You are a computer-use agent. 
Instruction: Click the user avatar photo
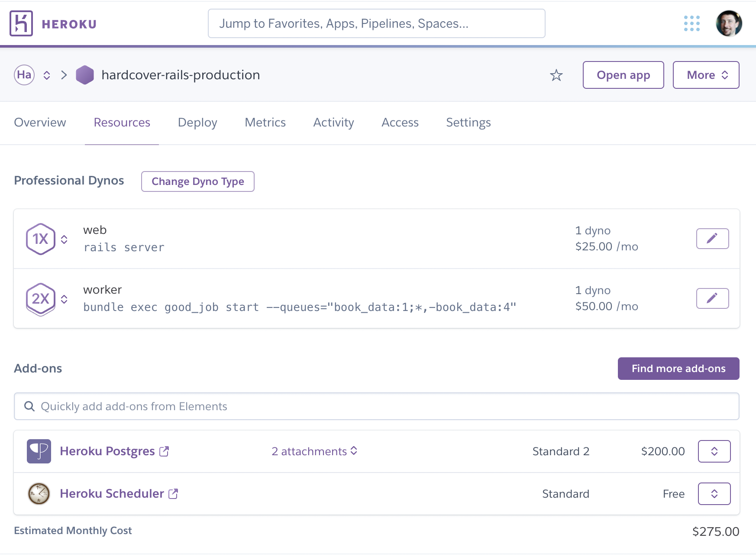coord(729,23)
